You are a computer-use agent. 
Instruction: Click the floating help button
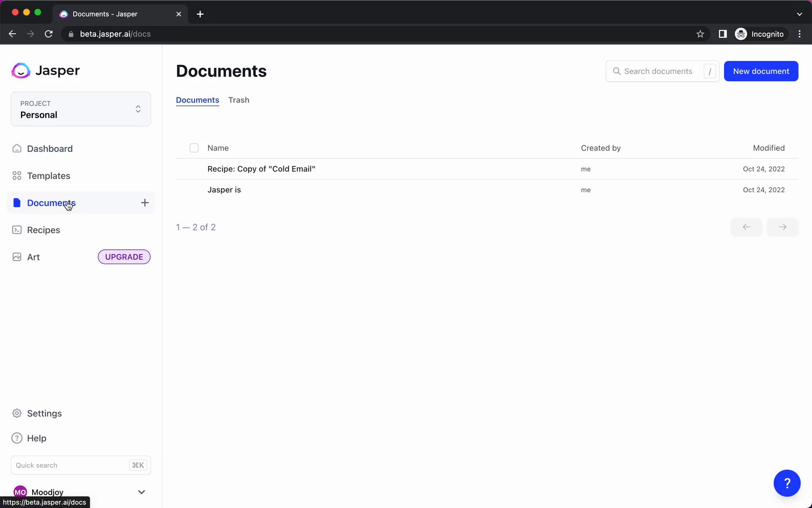point(787,483)
